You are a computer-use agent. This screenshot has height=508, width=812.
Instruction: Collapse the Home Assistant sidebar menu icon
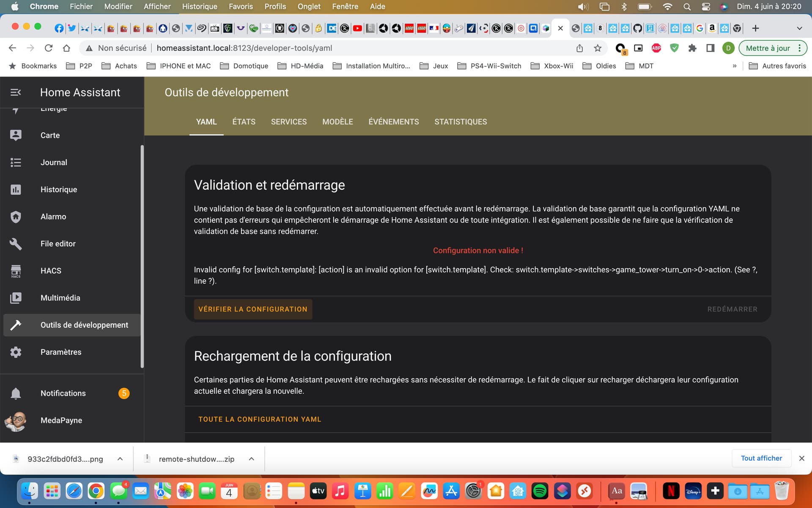point(16,92)
